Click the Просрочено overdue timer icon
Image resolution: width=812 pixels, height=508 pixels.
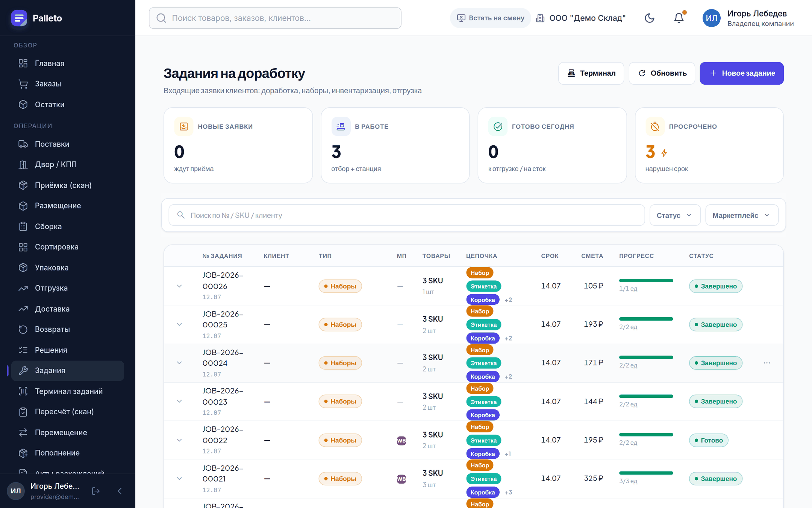pyautogui.click(x=655, y=126)
